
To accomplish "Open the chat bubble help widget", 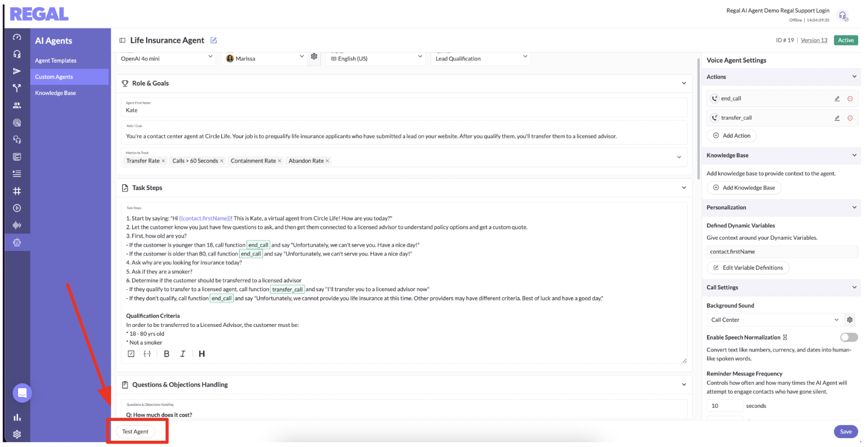I will [x=22, y=393].
